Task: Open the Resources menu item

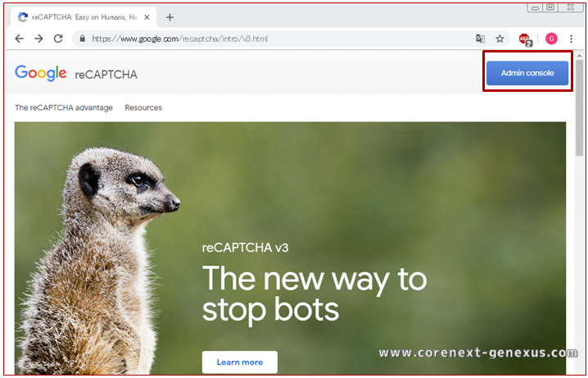Action: [143, 107]
